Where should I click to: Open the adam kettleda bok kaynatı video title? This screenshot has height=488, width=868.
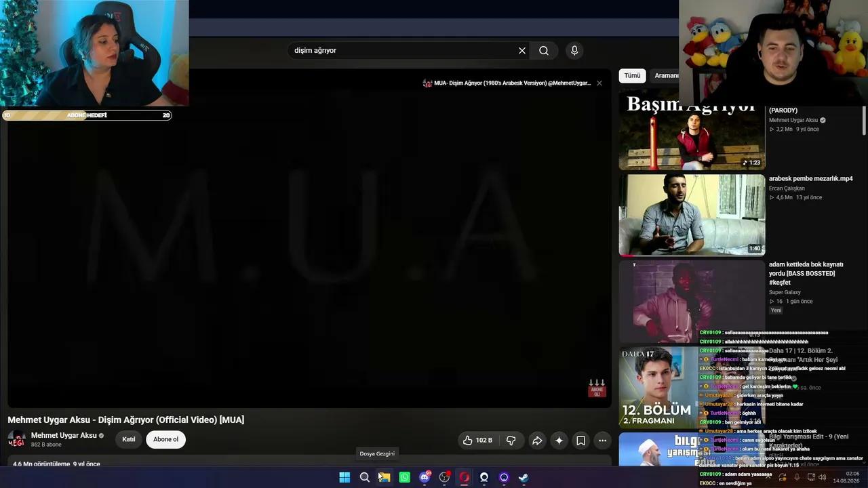click(806, 273)
